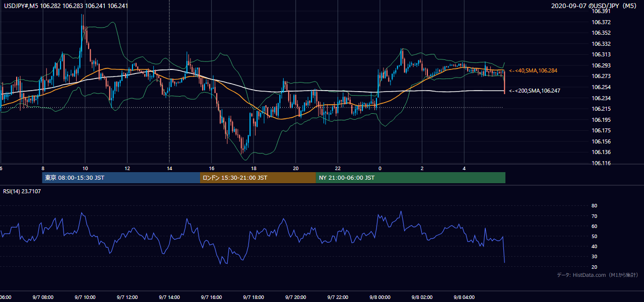Click the 9/7 16:00 time label
Image resolution: width=644 pixels, height=302 pixels.
212,297
